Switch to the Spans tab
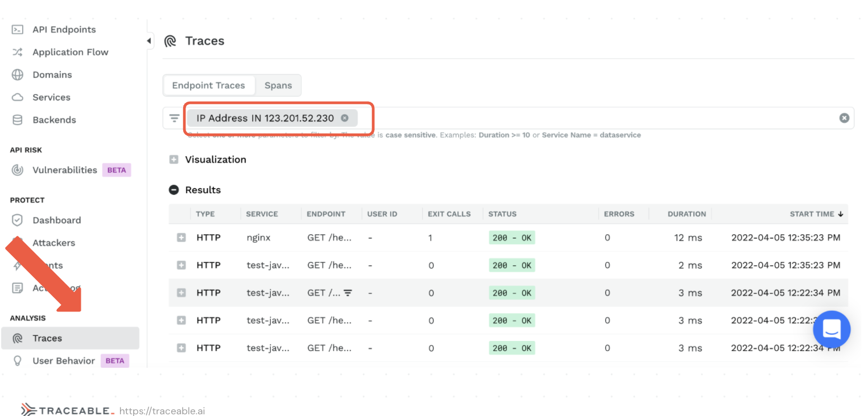 click(278, 86)
